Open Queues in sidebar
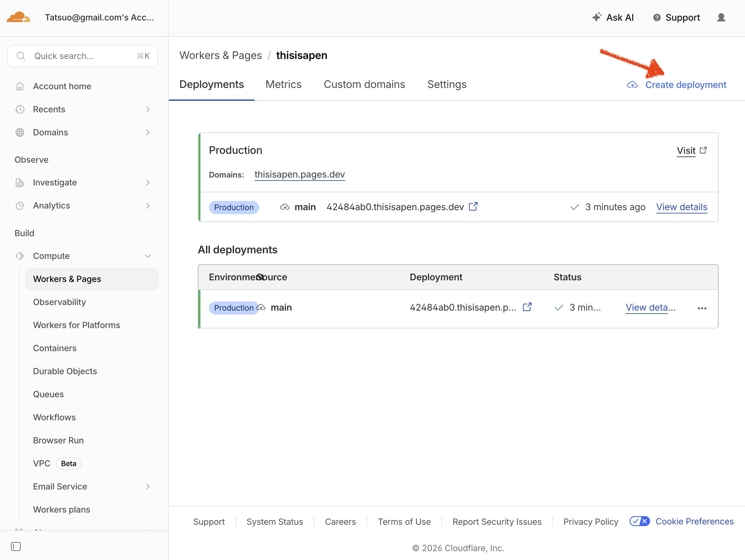The image size is (745, 560). pos(48,394)
